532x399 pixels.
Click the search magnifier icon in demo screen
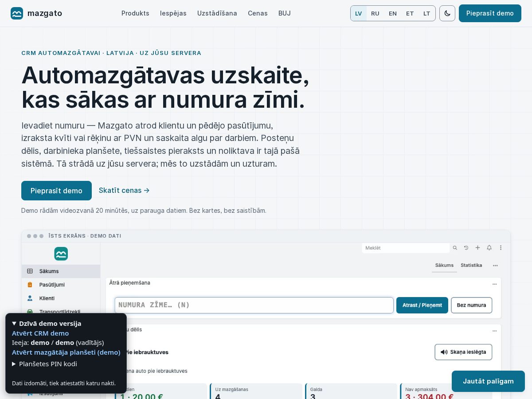pos(454,248)
